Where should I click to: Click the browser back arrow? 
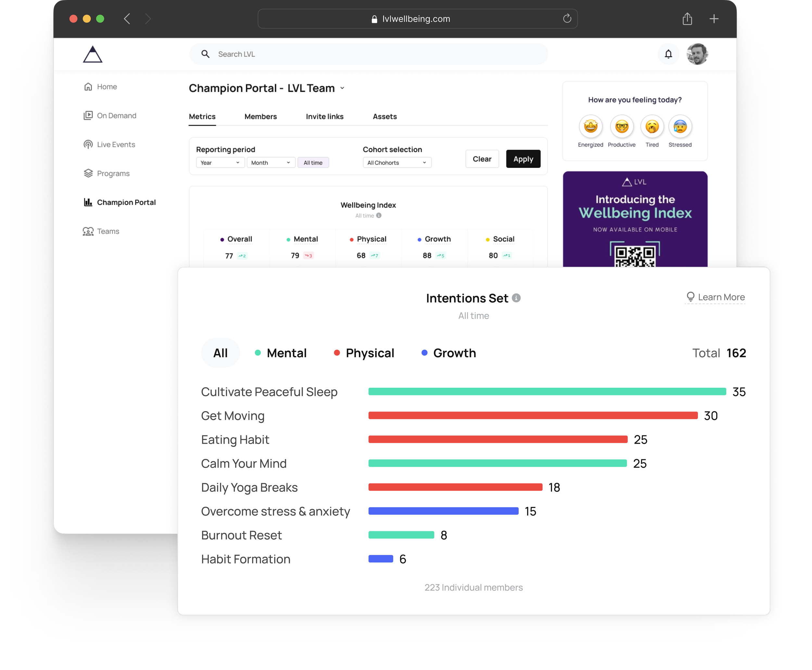click(127, 19)
